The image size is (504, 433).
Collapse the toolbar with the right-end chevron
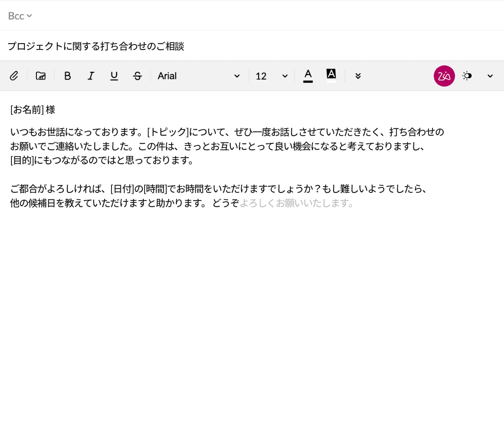[x=490, y=76]
